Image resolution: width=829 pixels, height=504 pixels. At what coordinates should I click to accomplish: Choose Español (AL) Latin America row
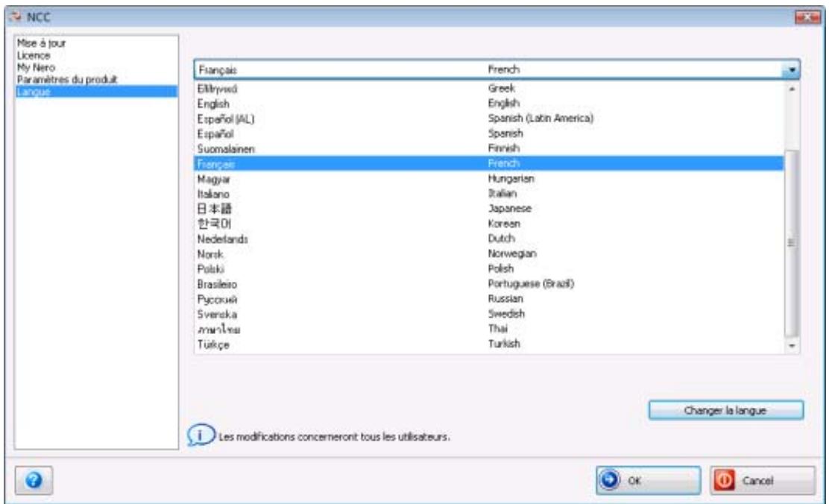coord(489,119)
